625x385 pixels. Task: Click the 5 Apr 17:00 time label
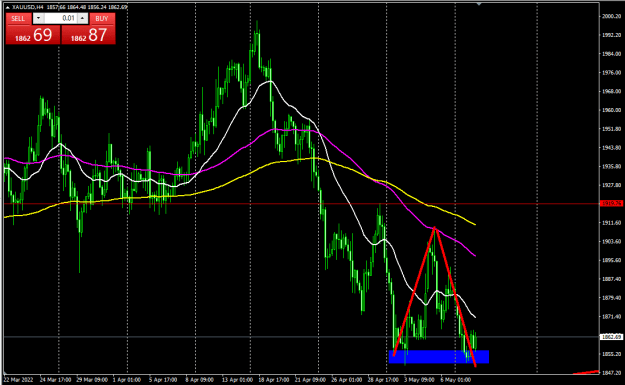(163, 380)
